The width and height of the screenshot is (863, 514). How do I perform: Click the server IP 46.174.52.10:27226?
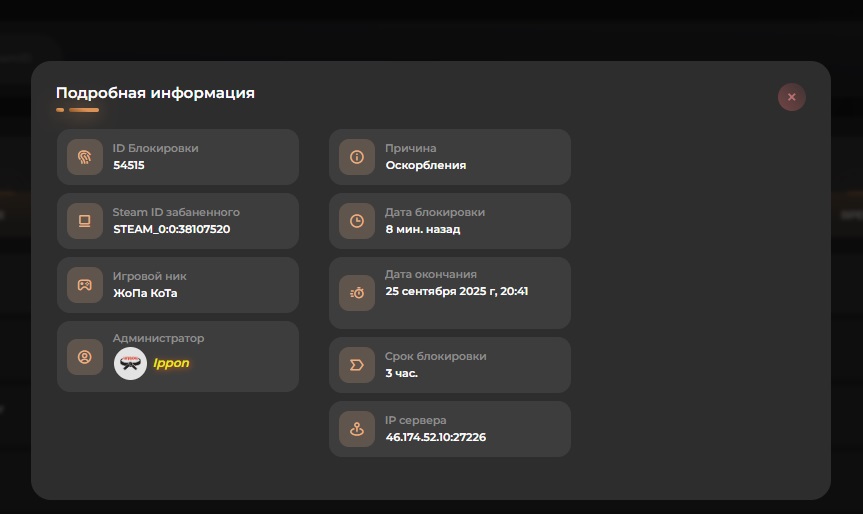[435, 437]
